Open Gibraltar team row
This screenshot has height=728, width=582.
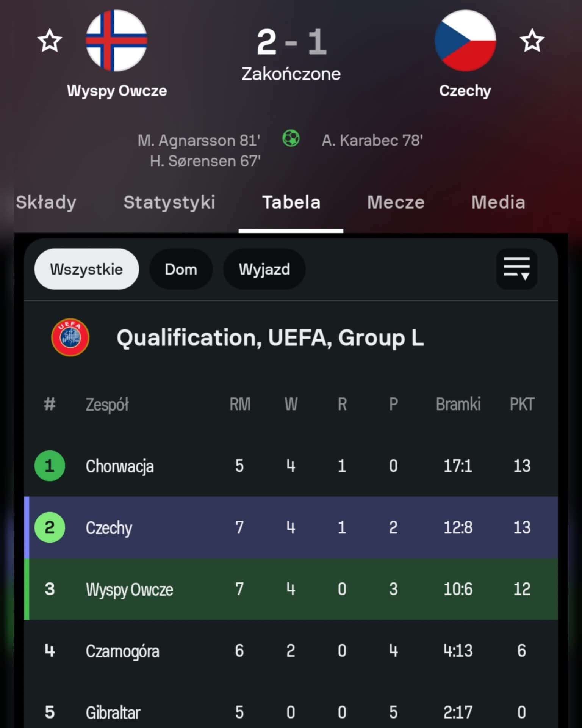[x=113, y=712]
